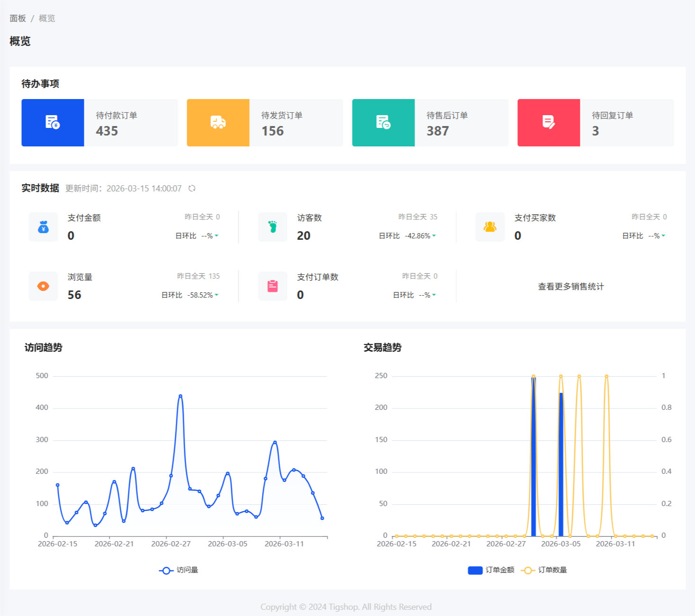695x616 pixels.
Task: Click the 昨日全天 35 visitor text
Action: [418, 217]
